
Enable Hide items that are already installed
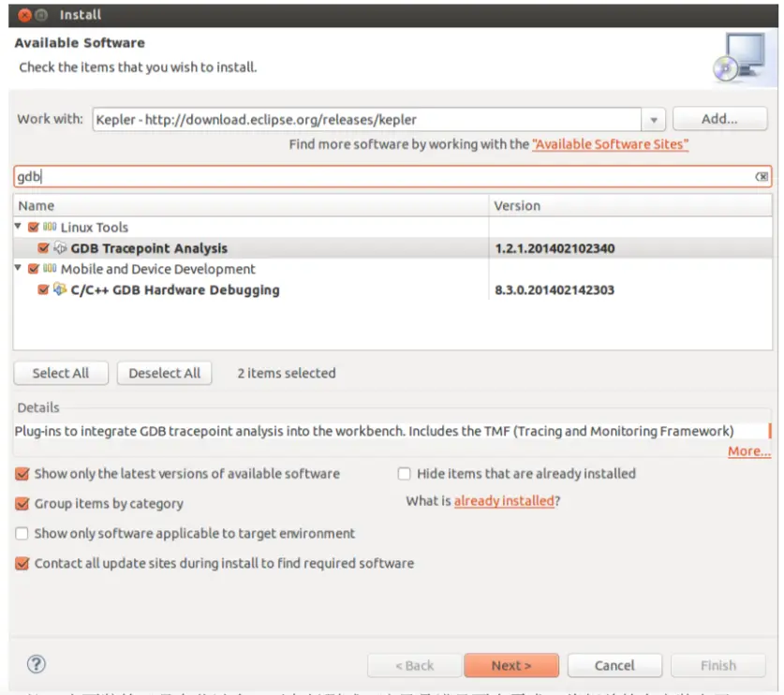(x=404, y=474)
